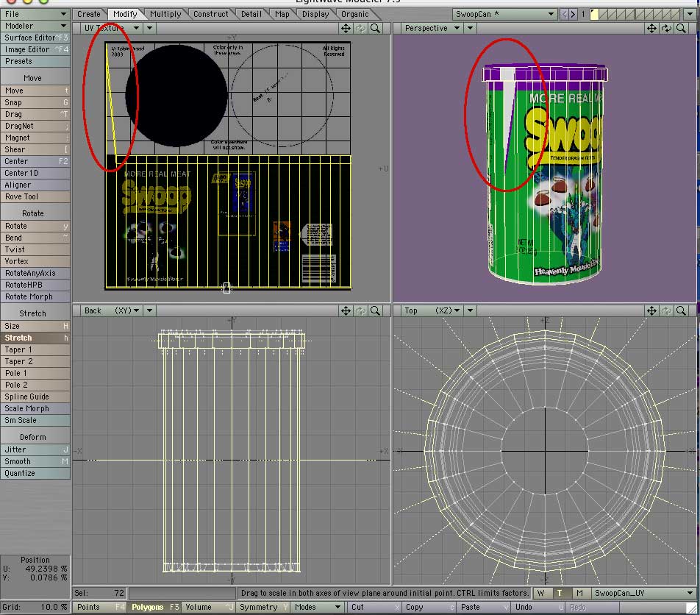
Task: Click the Grid 10.0 % readout
Action: coord(35,607)
